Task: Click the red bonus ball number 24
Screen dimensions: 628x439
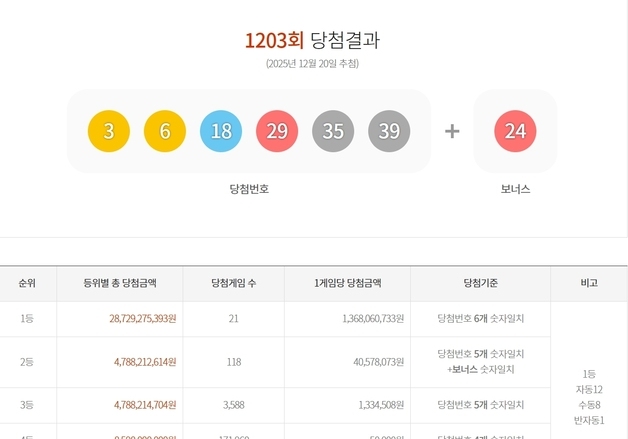Action: click(515, 131)
